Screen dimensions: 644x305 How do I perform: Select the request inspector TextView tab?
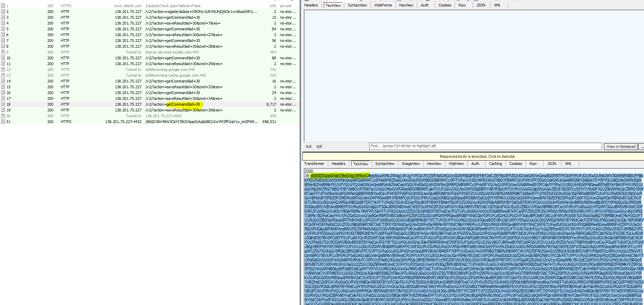click(x=333, y=5)
